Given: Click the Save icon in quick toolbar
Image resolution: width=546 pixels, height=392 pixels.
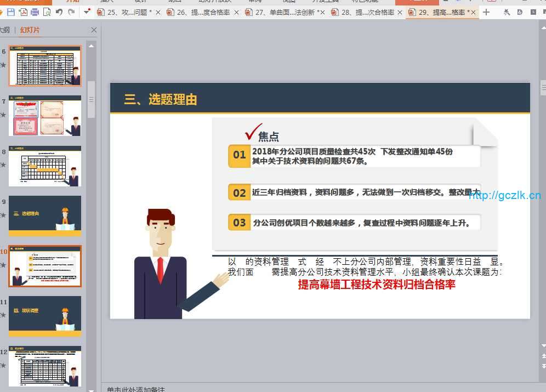Looking at the screenshot, I should 11,12.
